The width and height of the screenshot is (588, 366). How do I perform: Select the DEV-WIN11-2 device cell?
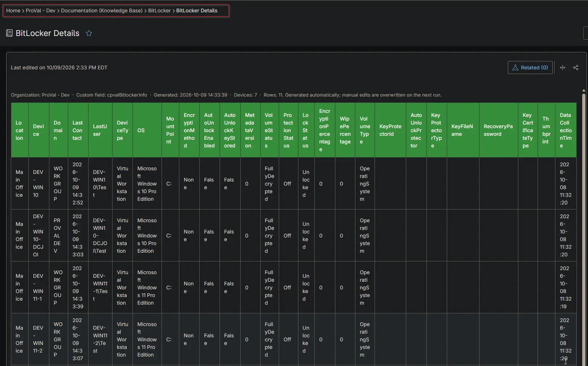coord(38,339)
